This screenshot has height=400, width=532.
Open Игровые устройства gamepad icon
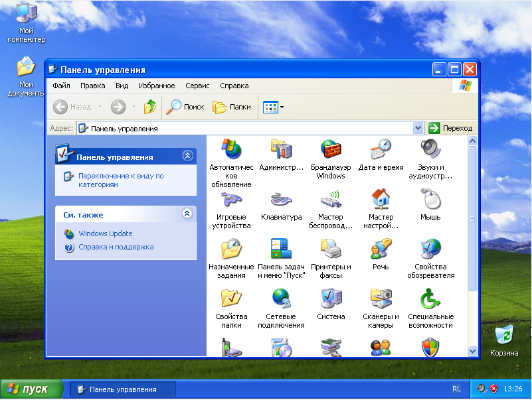click(x=231, y=199)
